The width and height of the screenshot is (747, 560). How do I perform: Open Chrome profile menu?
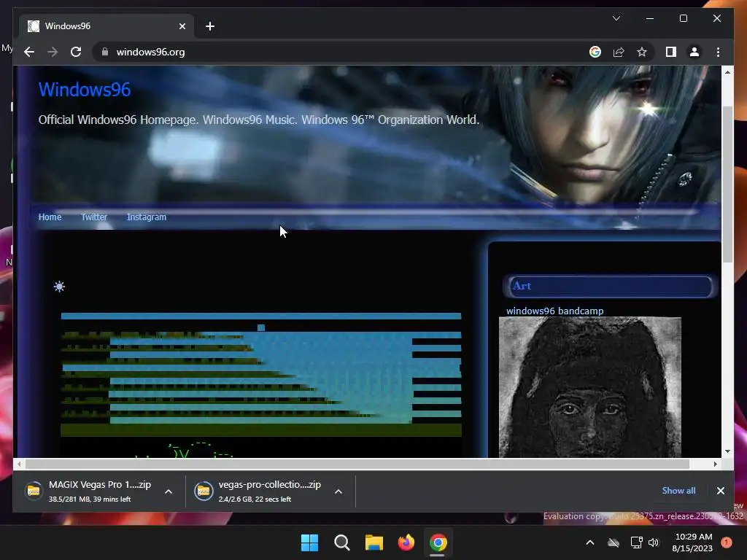[x=694, y=52]
